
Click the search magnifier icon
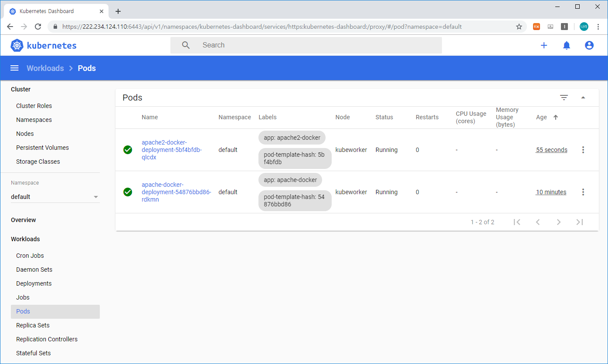[186, 45]
